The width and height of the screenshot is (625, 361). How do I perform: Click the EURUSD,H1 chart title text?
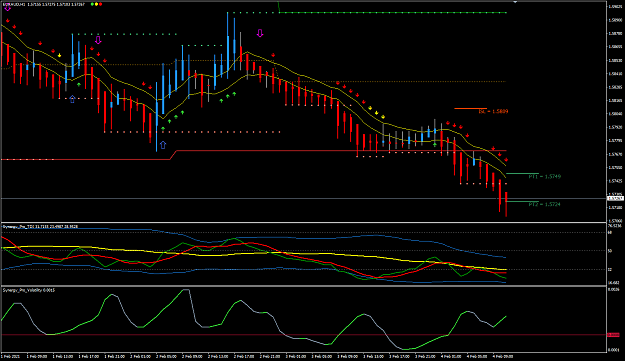pos(14,4)
